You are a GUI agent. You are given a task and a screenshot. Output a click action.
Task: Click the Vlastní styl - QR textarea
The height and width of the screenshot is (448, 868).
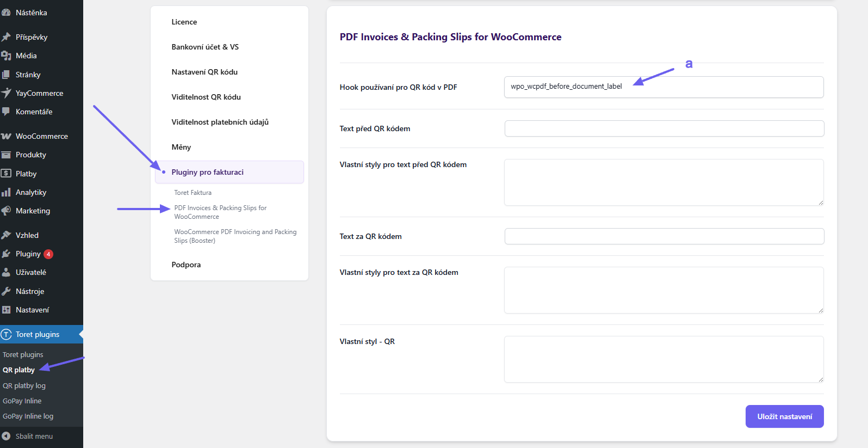coord(664,359)
